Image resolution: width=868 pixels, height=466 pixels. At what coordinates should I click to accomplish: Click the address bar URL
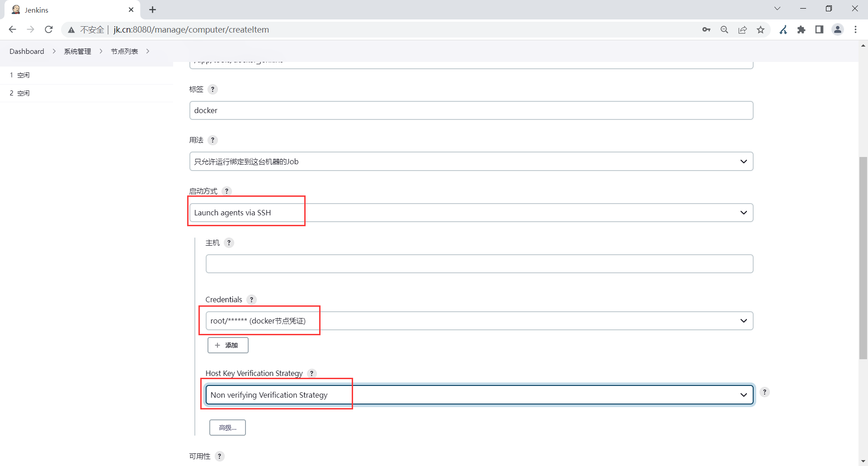(191, 30)
